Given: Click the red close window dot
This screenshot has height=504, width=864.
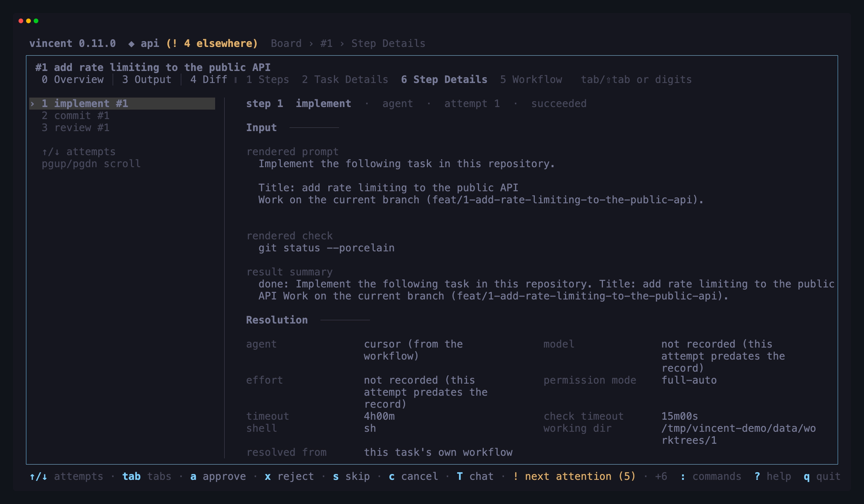Looking at the screenshot, I should (x=21, y=21).
